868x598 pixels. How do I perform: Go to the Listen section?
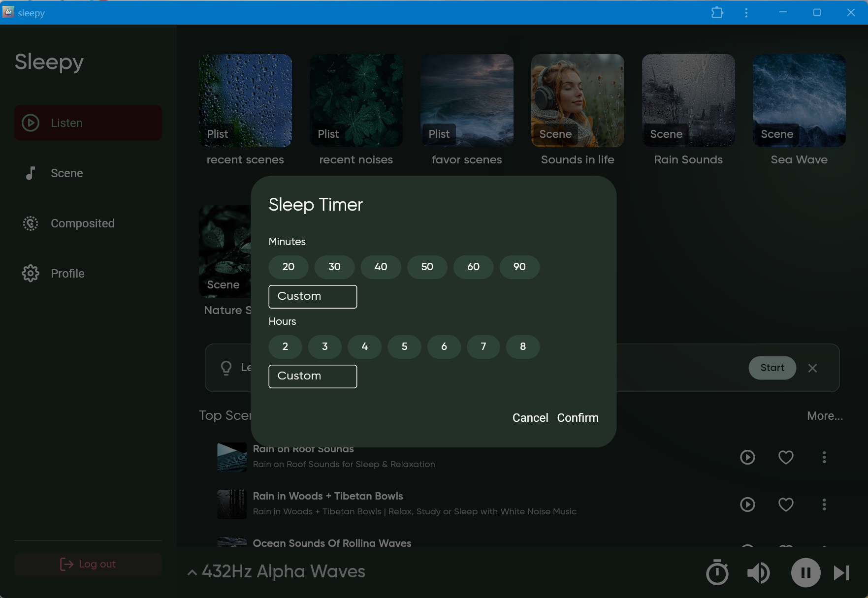pos(66,123)
